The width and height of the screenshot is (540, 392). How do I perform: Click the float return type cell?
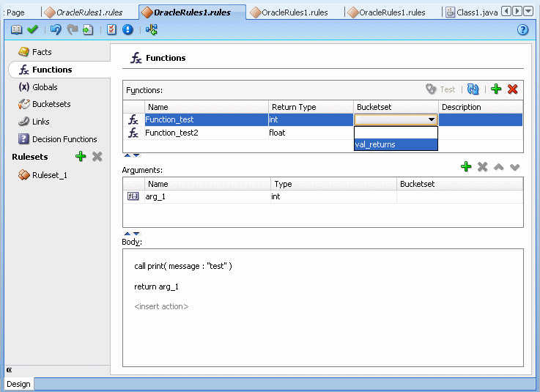coord(311,133)
